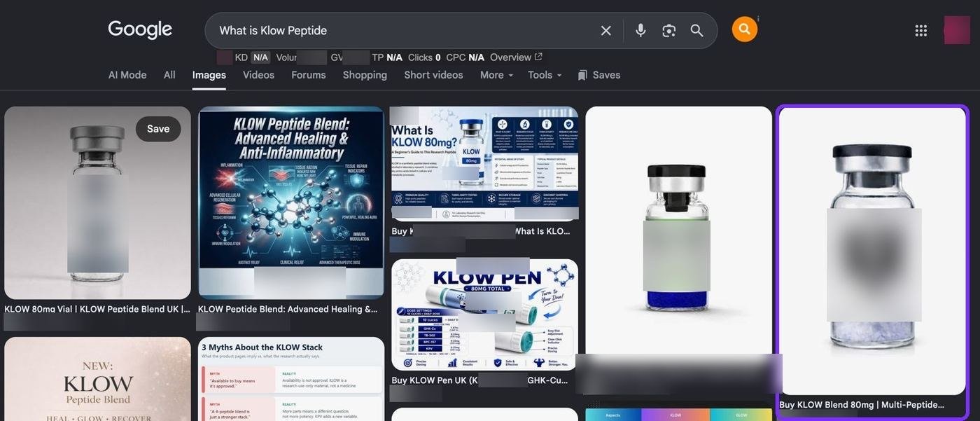Click the KD N/A metric
980x421 pixels.
click(x=252, y=57)
